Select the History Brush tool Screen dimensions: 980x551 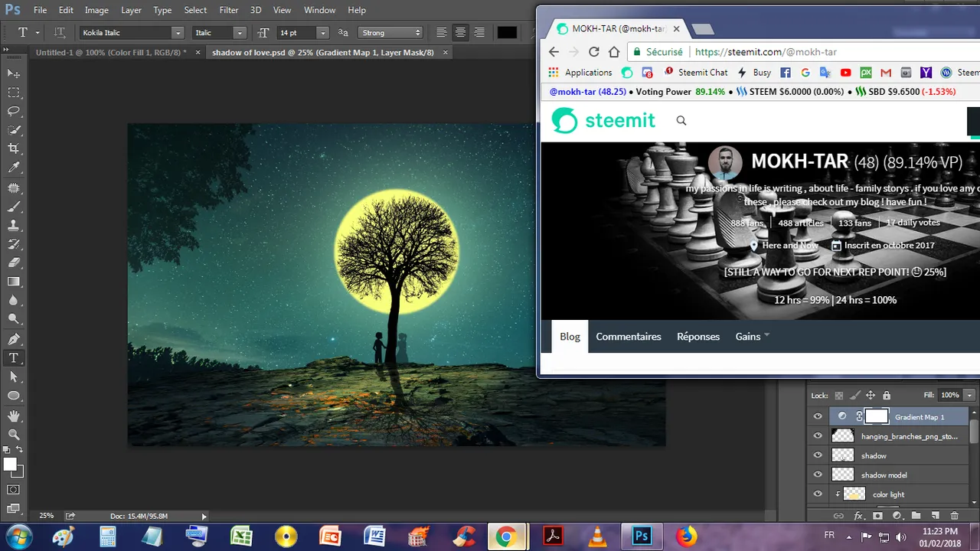[x=14, y=244]
